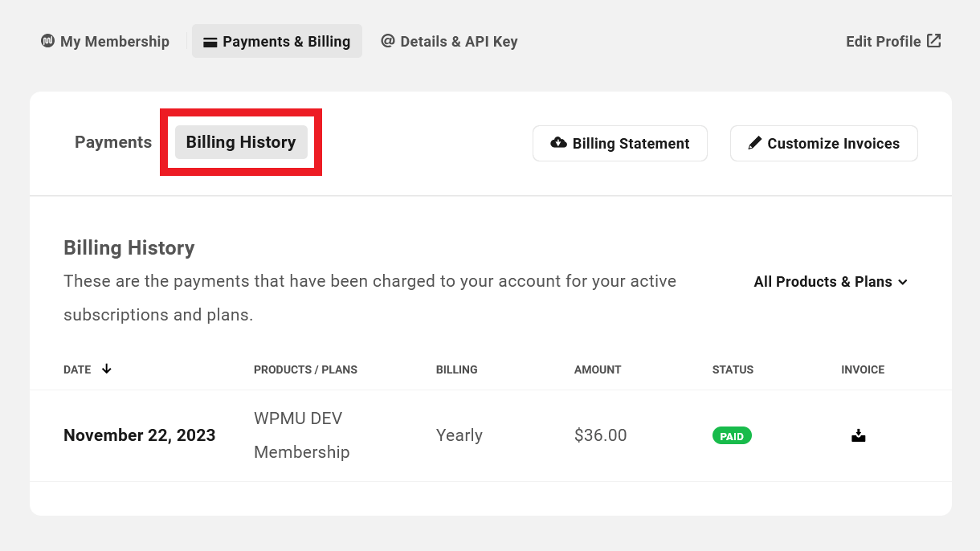Switch to Details & API Key tab
This screenshot has height=551, width=980.
(449, 41)
